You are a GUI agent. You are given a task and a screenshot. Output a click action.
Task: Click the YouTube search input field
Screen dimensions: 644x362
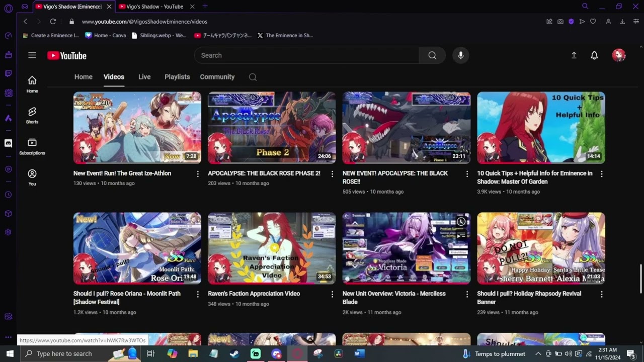click(306, 55)
